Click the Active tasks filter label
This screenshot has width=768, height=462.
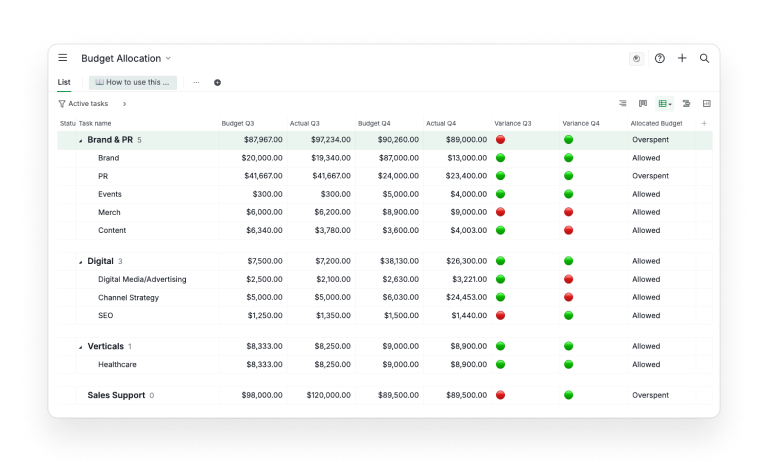click(88, 104)
